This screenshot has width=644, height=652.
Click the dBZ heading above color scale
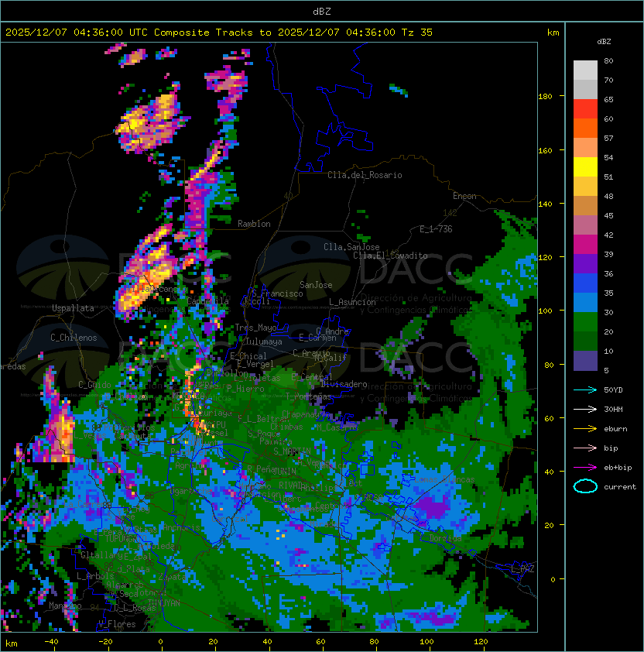(x=604, y=42)
